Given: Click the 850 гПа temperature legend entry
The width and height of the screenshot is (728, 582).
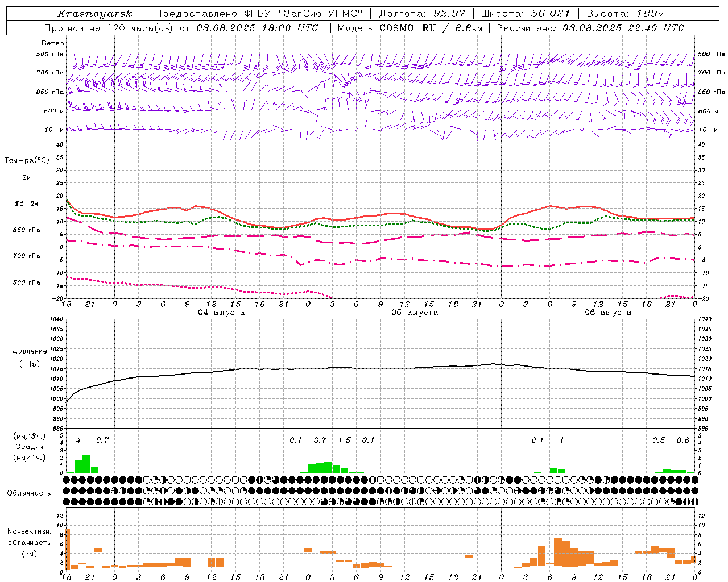Looking at the screenshot, I should (x=27, y=230).
